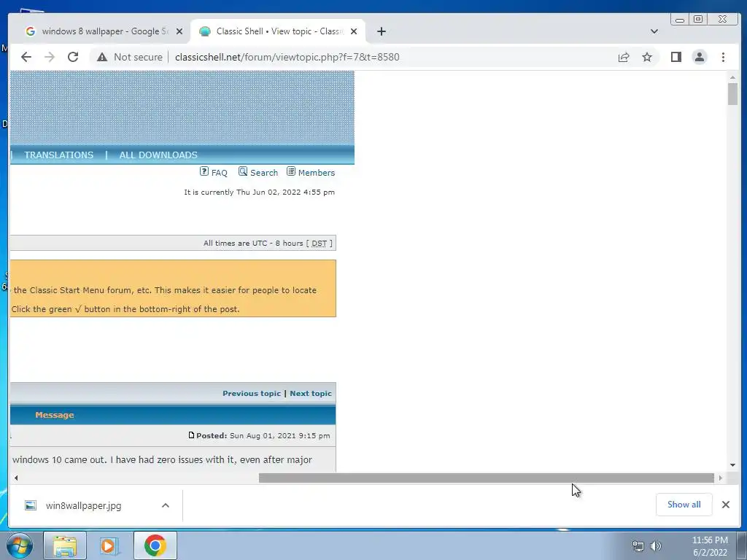Open the Chrome side panel
Screen dimensions: 747x560
676,57
